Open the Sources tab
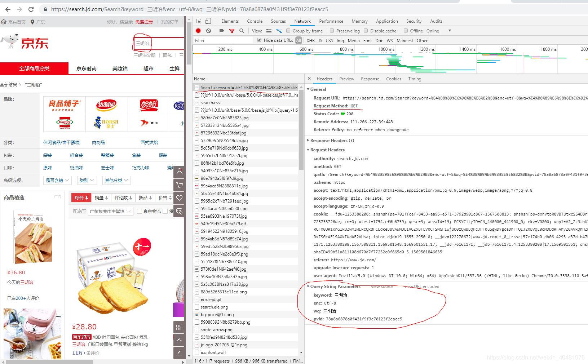 click(278, 21)
